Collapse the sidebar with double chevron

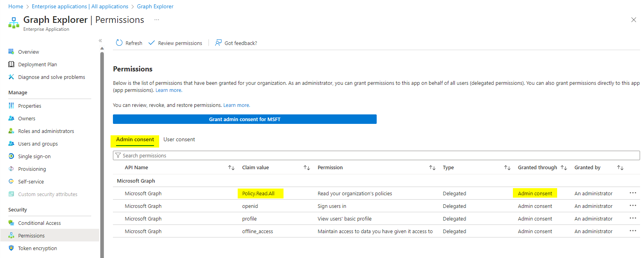[100, 41]
